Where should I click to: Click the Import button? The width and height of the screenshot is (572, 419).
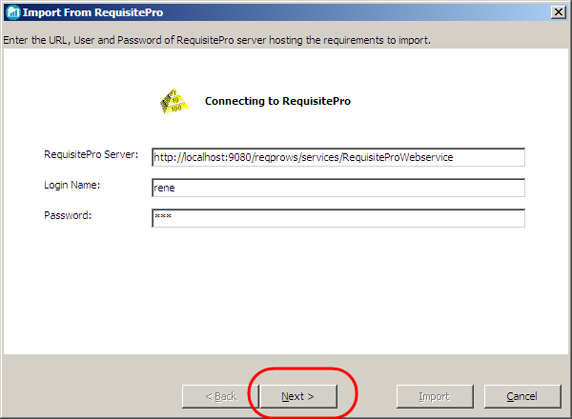tap(434, 396)
